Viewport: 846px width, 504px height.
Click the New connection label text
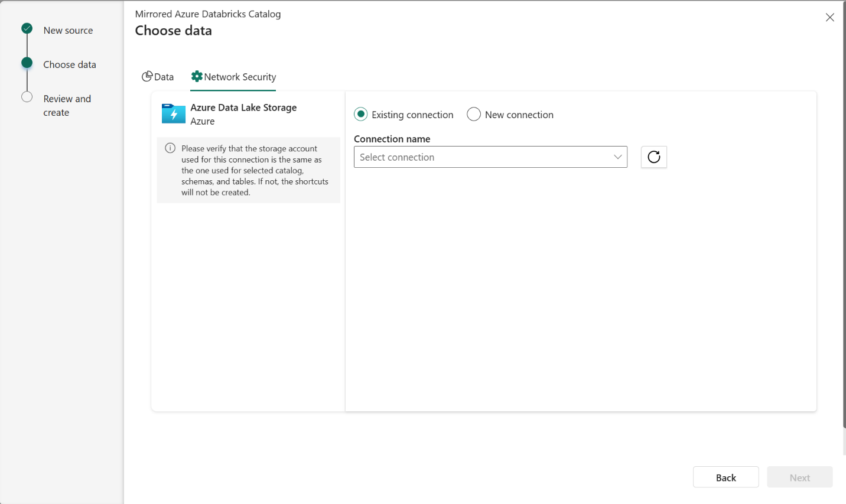coord(519,115)
